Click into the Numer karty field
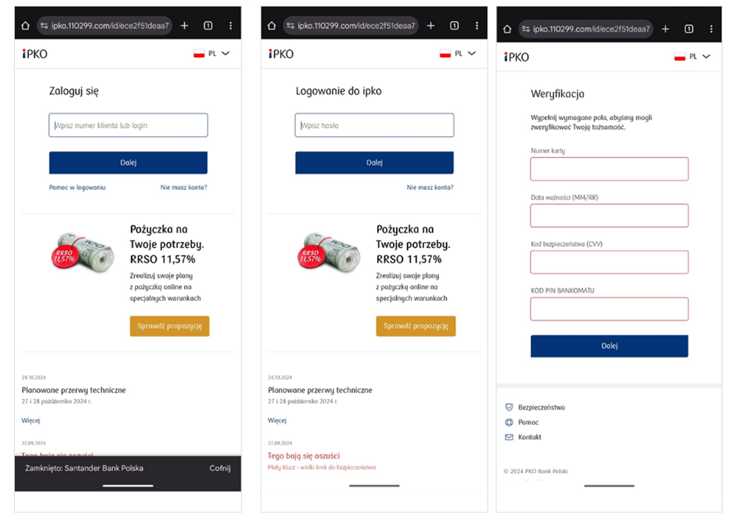Screen dimensions: 729x520 coord(609,168)
